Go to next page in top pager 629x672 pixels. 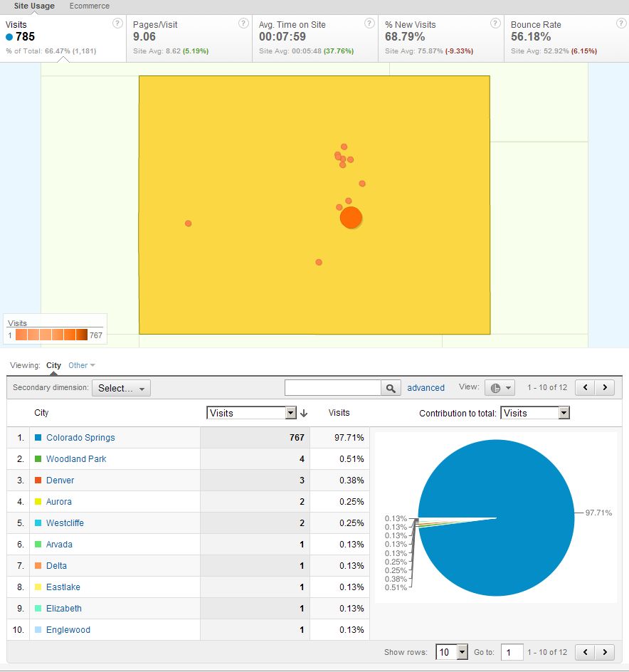point(605,387)
